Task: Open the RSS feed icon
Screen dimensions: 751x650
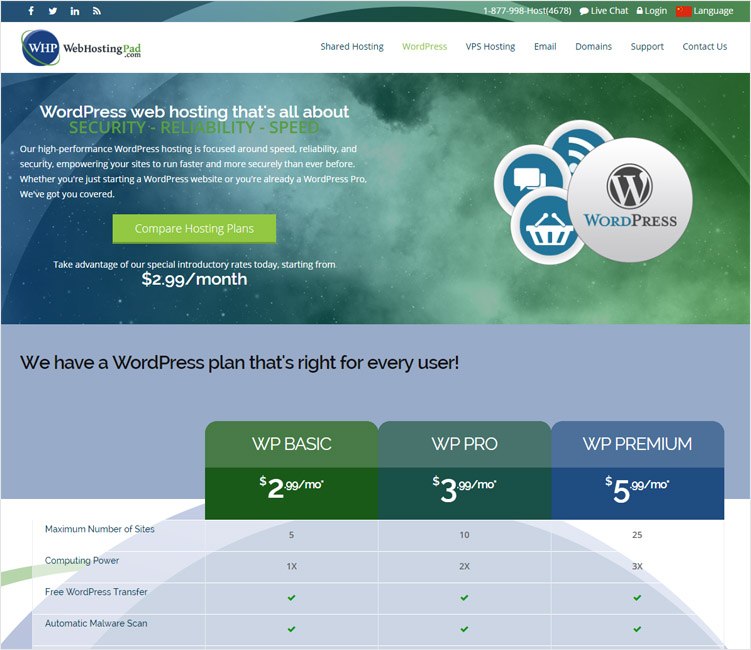Action: (97, 11)
